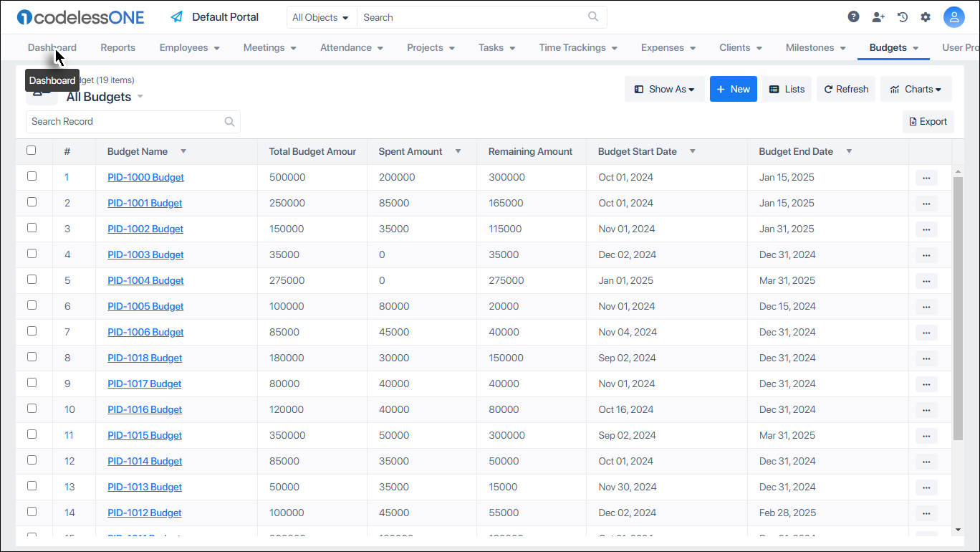Switch to the Reports tab
Viewport: 980px width, 552px height.
point(117,47)
